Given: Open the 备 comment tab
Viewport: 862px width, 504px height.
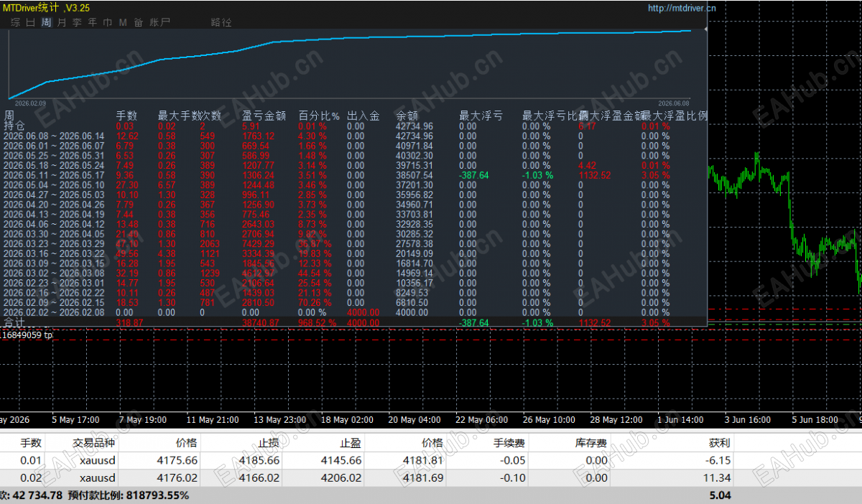Looking at the screenshot, I should click(138, 22).
